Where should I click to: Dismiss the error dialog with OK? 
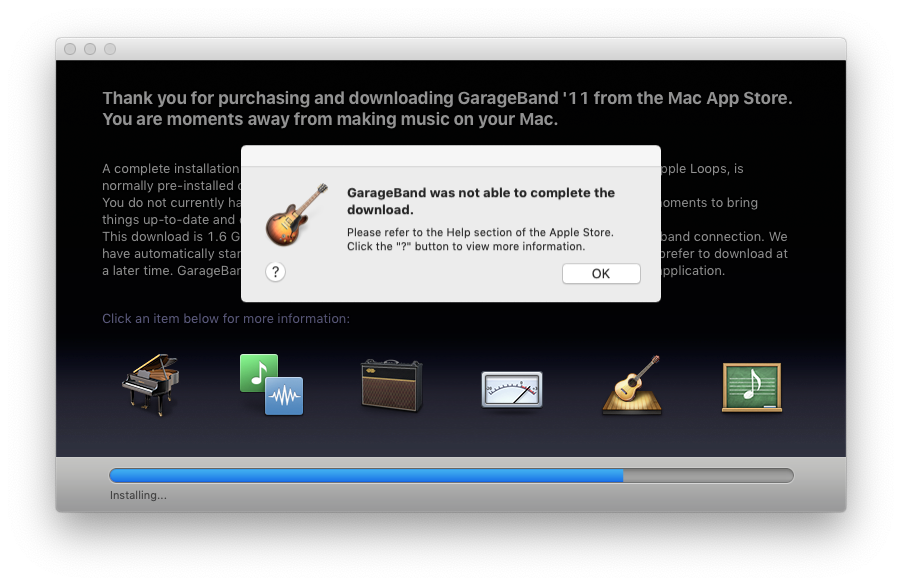coord(601,274)
